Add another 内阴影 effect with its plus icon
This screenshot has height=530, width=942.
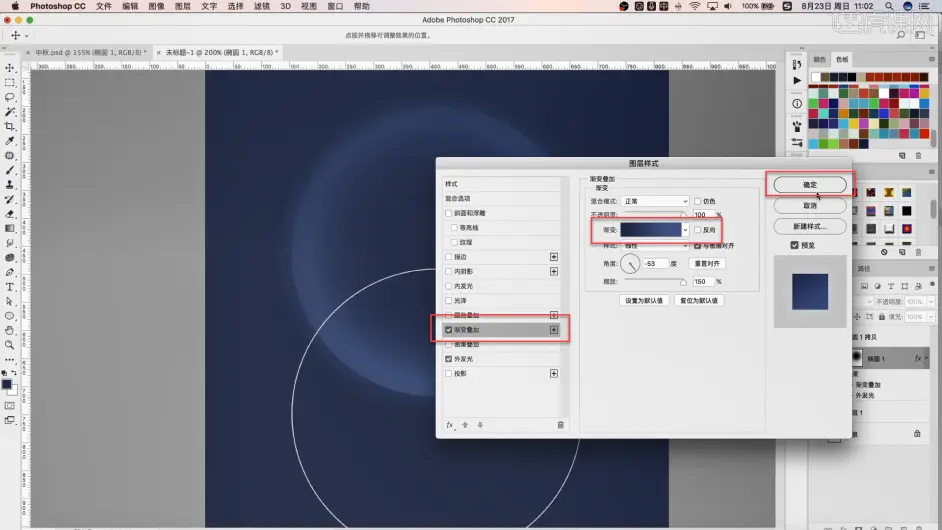(x=554, y=271)
